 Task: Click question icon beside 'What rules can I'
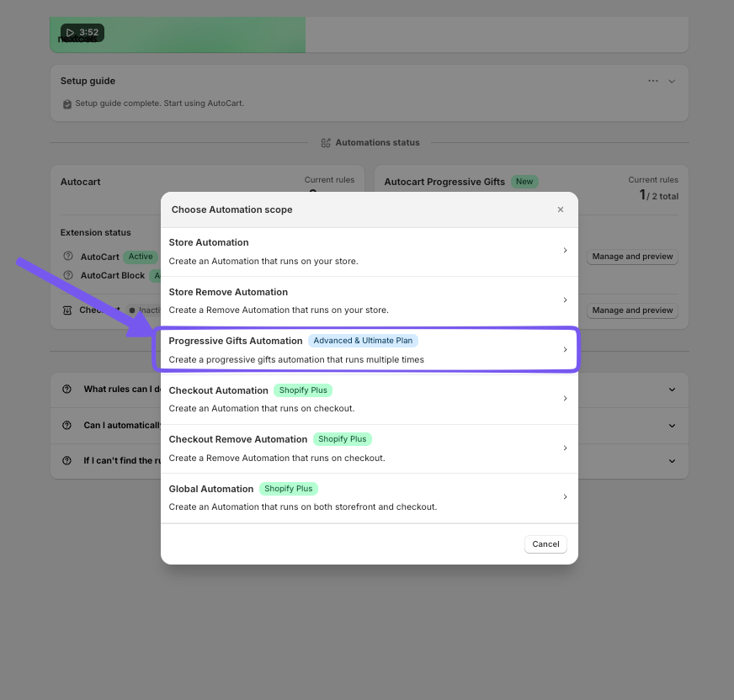(x=67, y=389)
